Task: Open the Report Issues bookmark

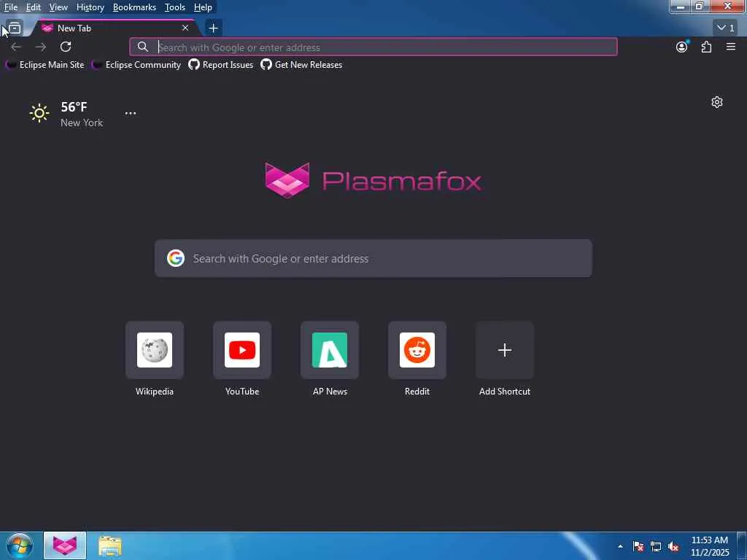Action: click(221, 65)
